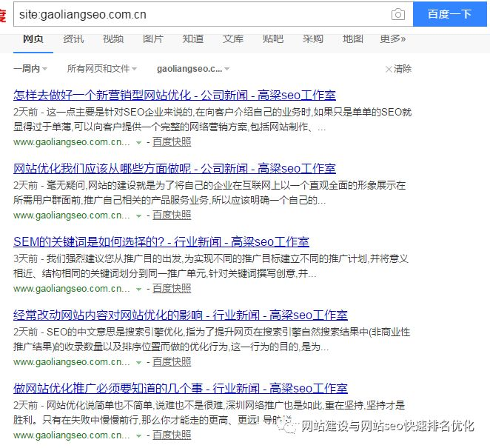490x448 pixels.
Task: Expand URL arrow under 做网站优化推广 result
Action: tap(138, 436)
